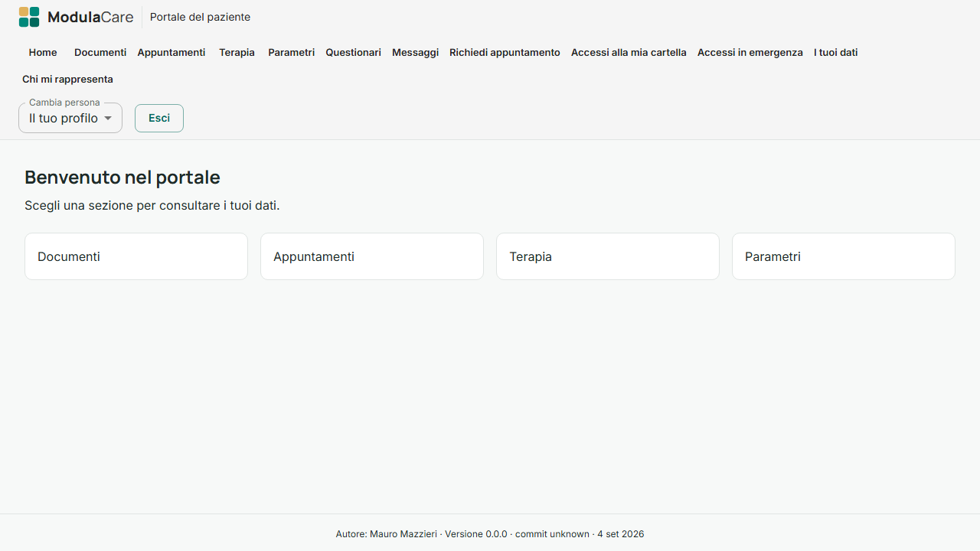
Task: Open the Cambia persona dropdown arrow
Action: click(x=108, y=118)
